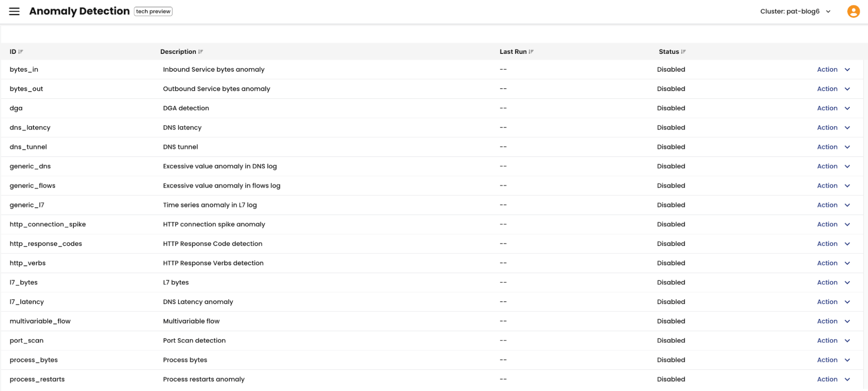This screenshot has height=391, width=868.
Task: Click Action link for http_verbs row
Action: click(x=827, y=263)
